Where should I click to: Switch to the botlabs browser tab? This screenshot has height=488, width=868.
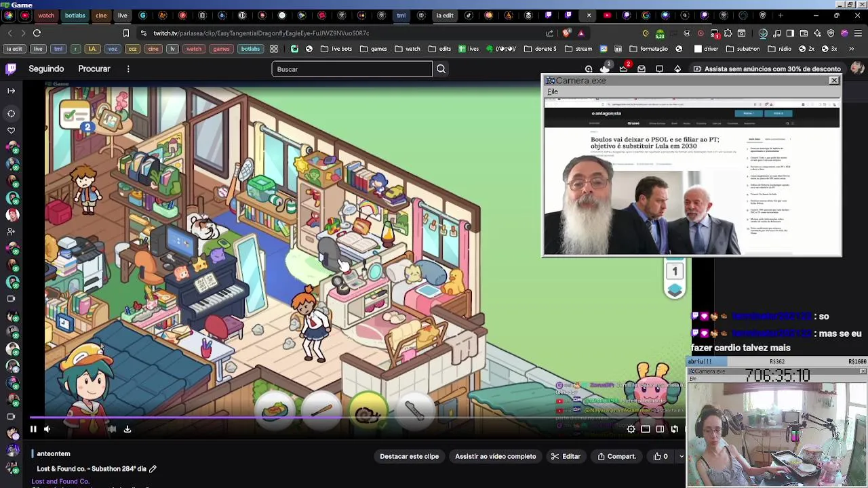pos(75,15)
